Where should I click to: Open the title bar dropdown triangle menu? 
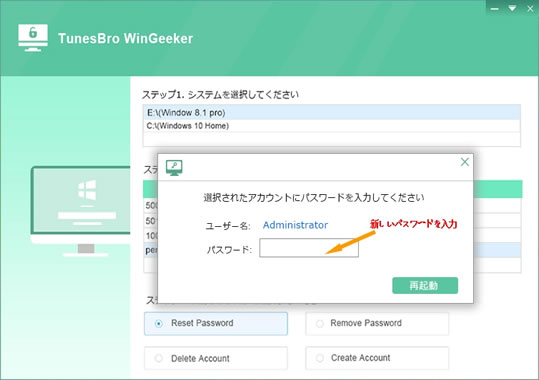click(512, 8)
